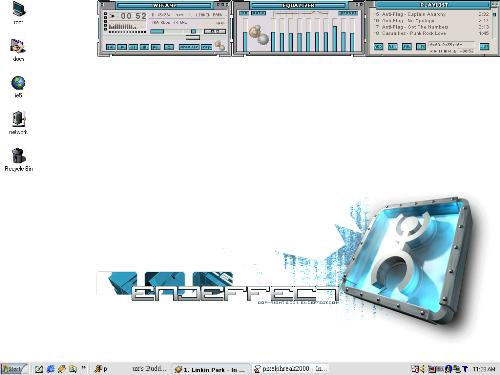Screen dimensions: 500x375
Task: Click the Equalizer window title bar
Action: (x=298, y=5)
